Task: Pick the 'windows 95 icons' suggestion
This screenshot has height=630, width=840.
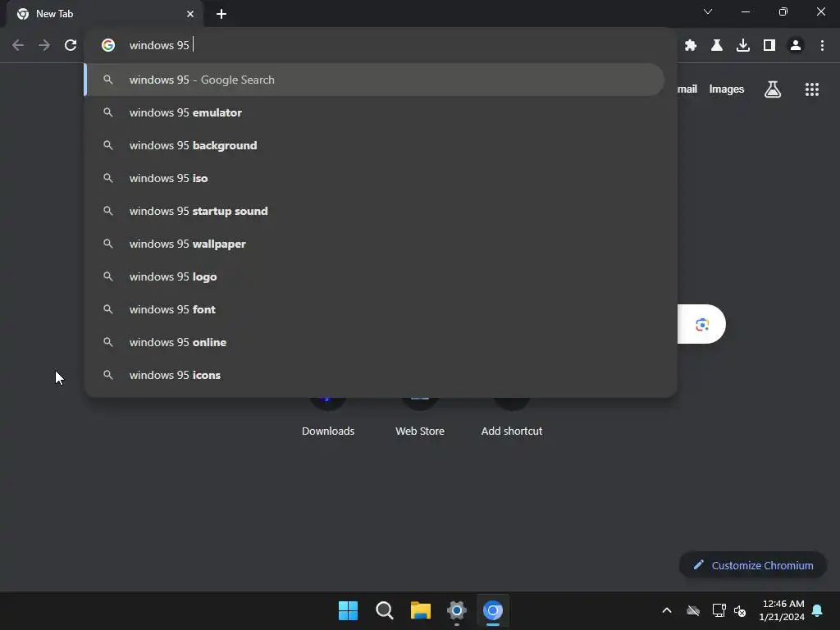Action: [374, 375]
